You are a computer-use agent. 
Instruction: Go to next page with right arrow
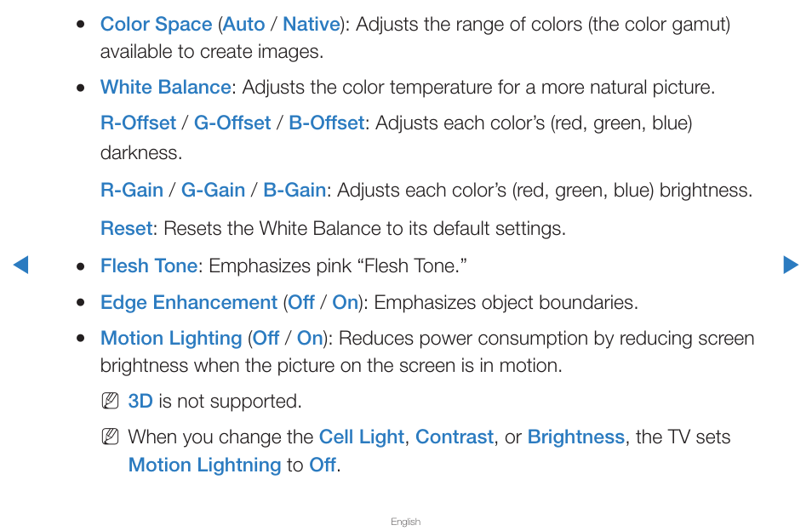(791, 265)
